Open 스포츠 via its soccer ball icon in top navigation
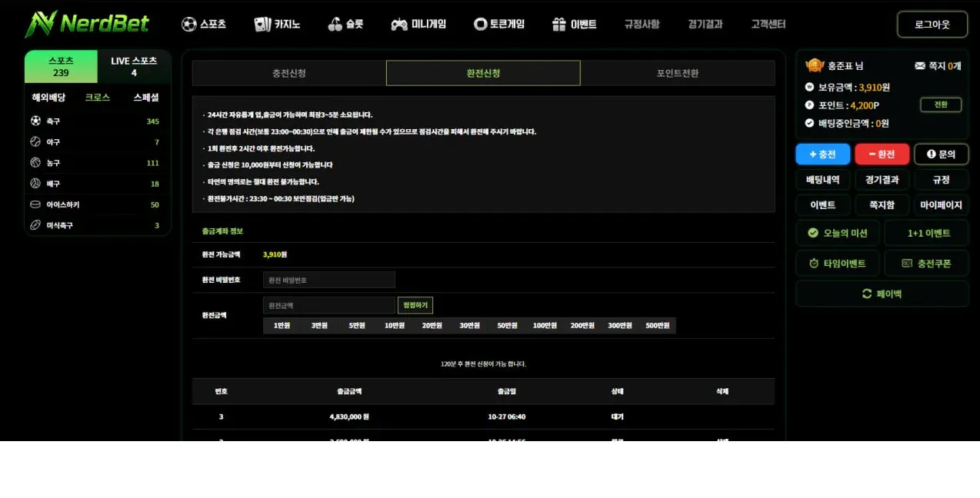Screen dimensions: 980x498 pyautogui.click(x=189, y=25)
